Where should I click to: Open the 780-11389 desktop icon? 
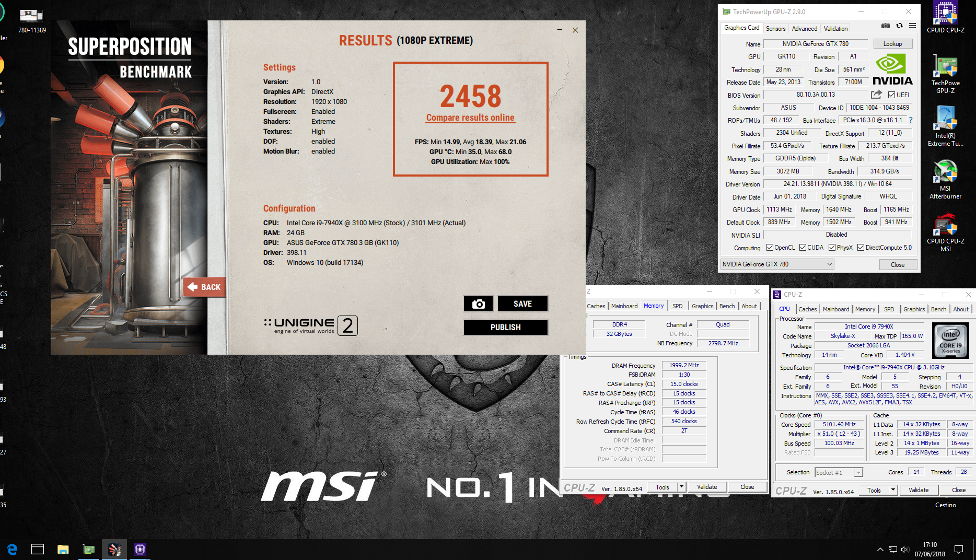31,21
